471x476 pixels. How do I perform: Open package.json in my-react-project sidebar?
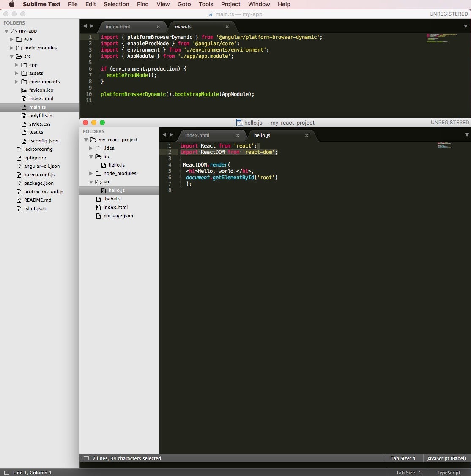pyautogui.click(x=118, y=216)
